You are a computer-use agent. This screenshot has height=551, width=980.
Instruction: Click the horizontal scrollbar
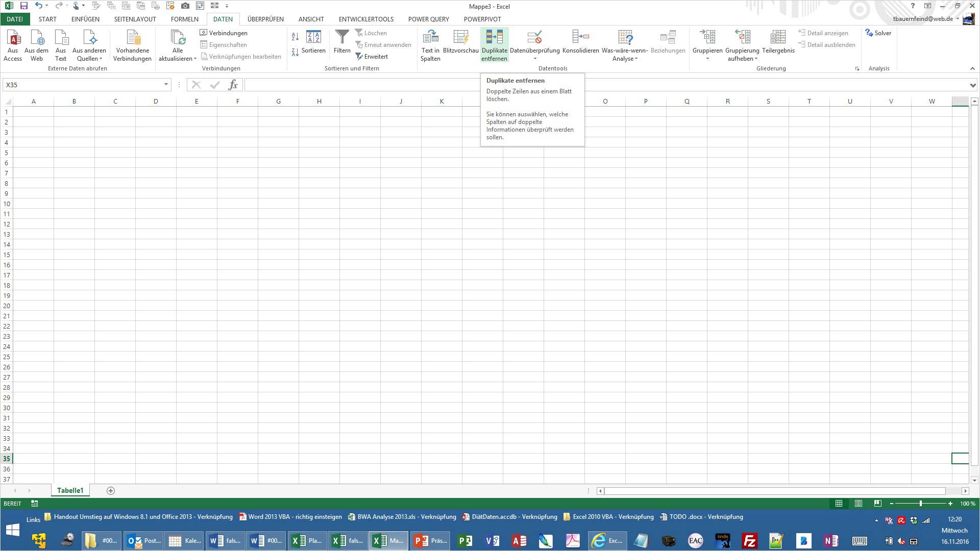point(775,491)
